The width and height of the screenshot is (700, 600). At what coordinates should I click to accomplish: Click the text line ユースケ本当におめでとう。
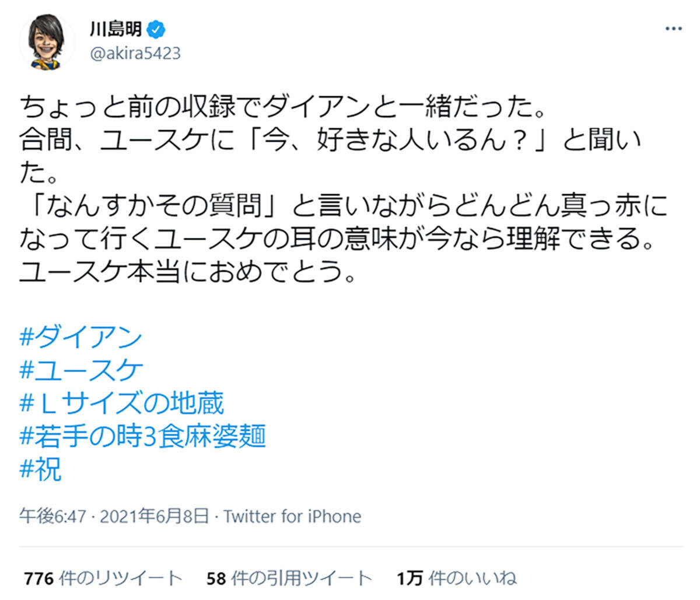coord(188,273)
